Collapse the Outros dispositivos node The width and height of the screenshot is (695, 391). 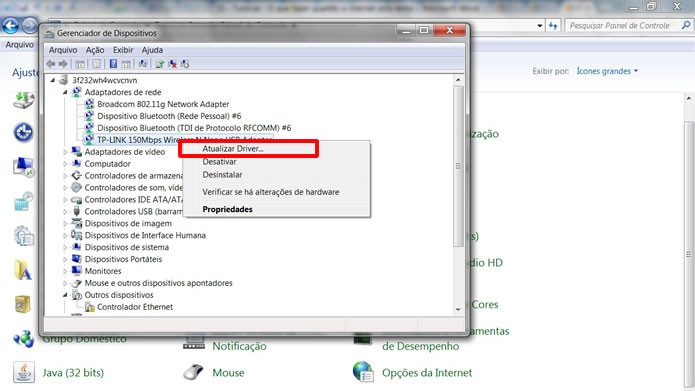click(65, 295)
